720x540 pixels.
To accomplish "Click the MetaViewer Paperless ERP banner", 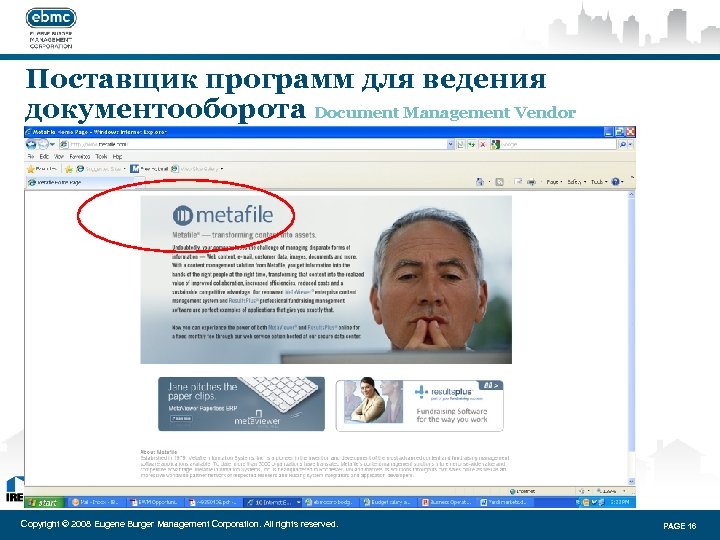I will [242, 404].
